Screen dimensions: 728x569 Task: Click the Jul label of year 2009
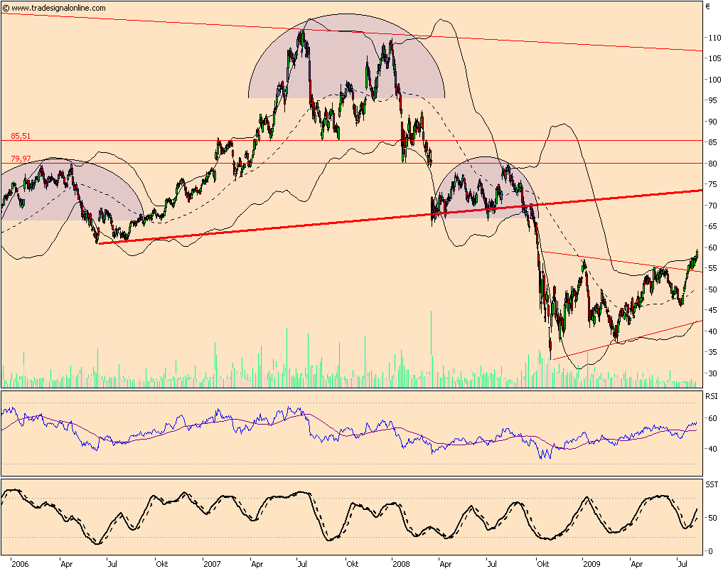coord(682,564)
